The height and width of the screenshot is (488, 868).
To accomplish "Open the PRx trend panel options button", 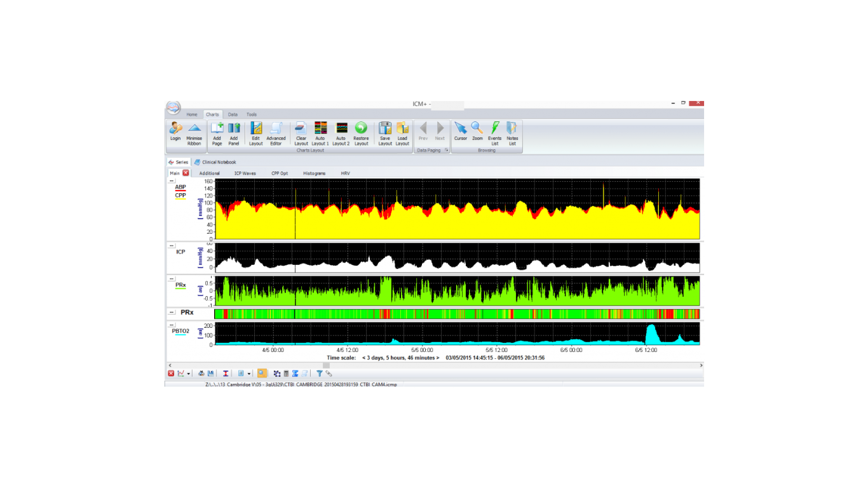I will (171, 278).
